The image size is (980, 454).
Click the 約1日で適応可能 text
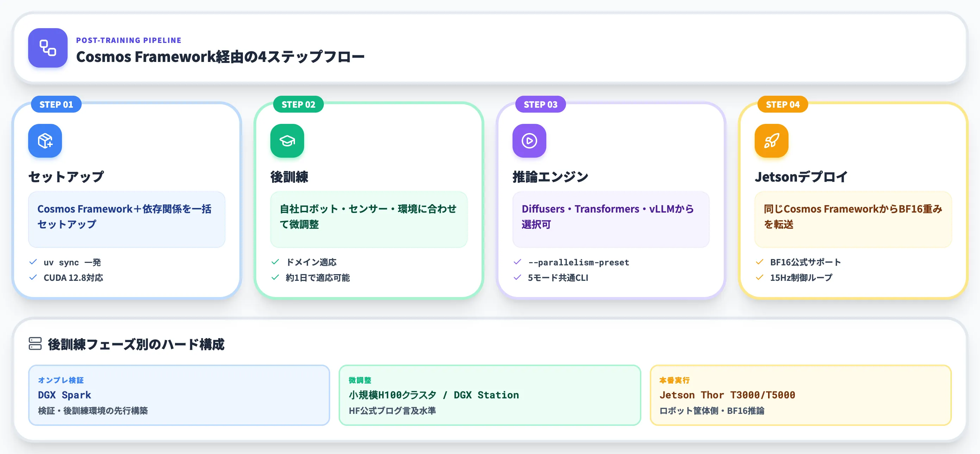[x=318, y=278]
